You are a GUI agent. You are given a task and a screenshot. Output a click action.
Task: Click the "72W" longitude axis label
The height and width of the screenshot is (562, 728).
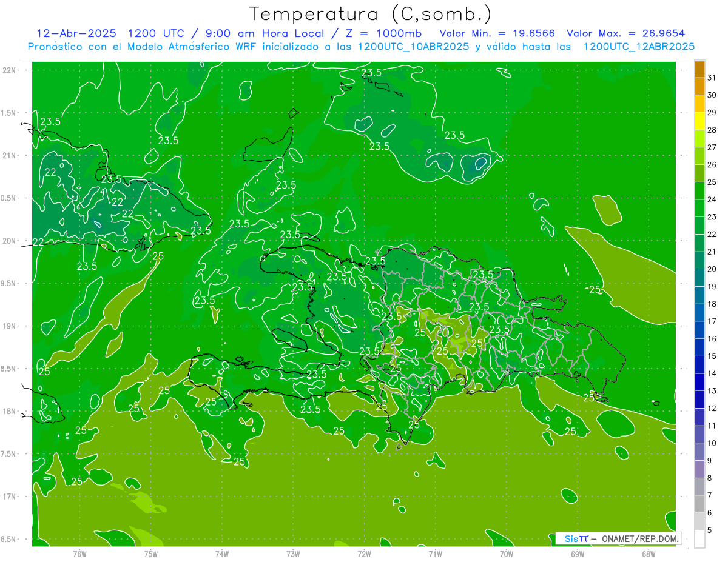(x=364, y=554)
